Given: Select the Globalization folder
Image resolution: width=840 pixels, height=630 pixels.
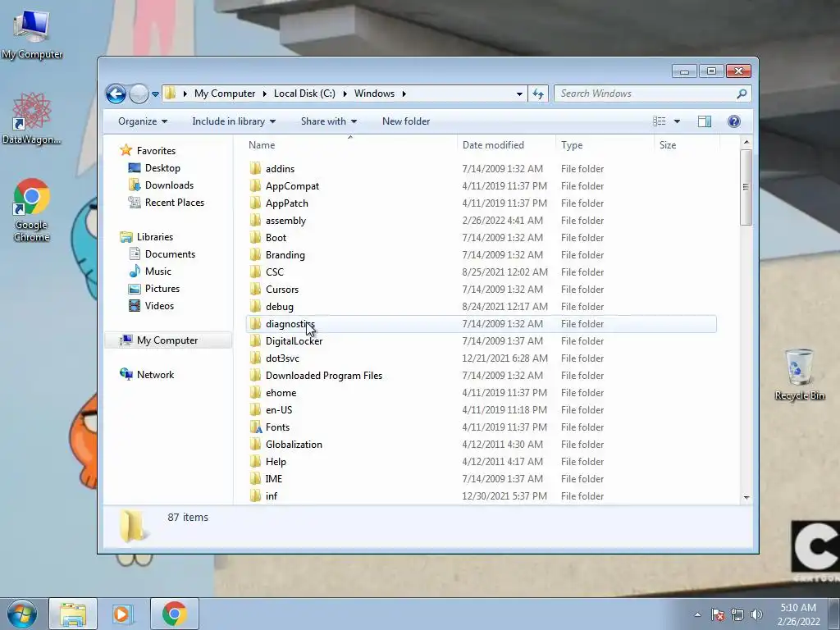Looking at the screenshot, I should pos(294,445).
